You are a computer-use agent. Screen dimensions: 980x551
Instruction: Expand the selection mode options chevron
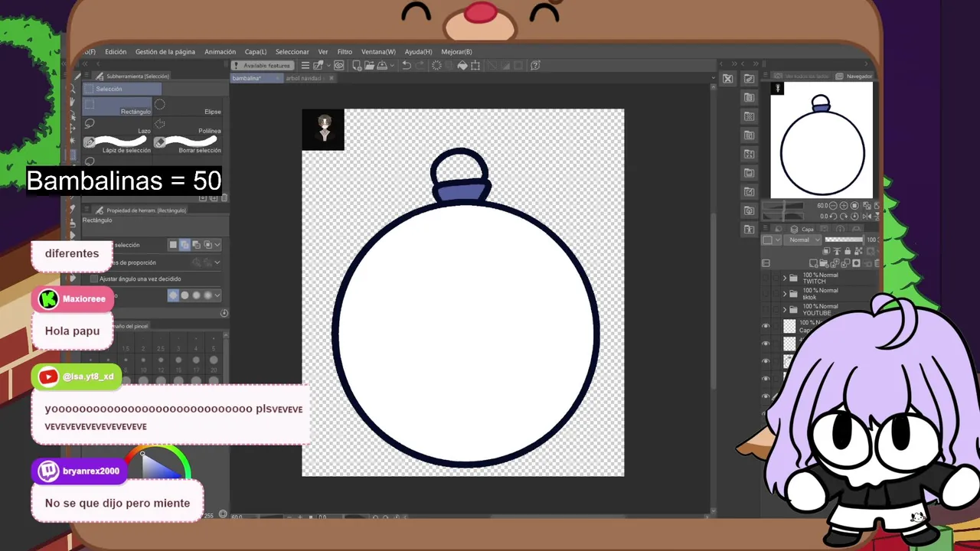(217, 245)
